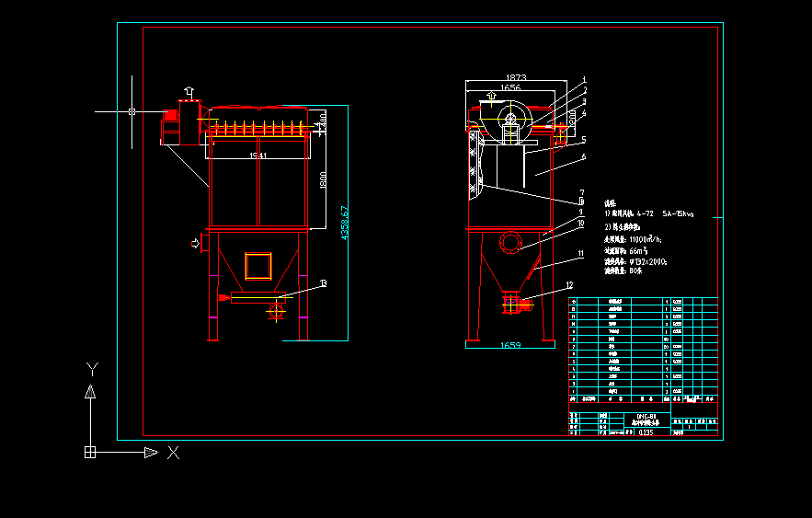Screen dimensions: 812x518
Task: Select the red circular flange on right view
Action: click(x=510, y=242)
